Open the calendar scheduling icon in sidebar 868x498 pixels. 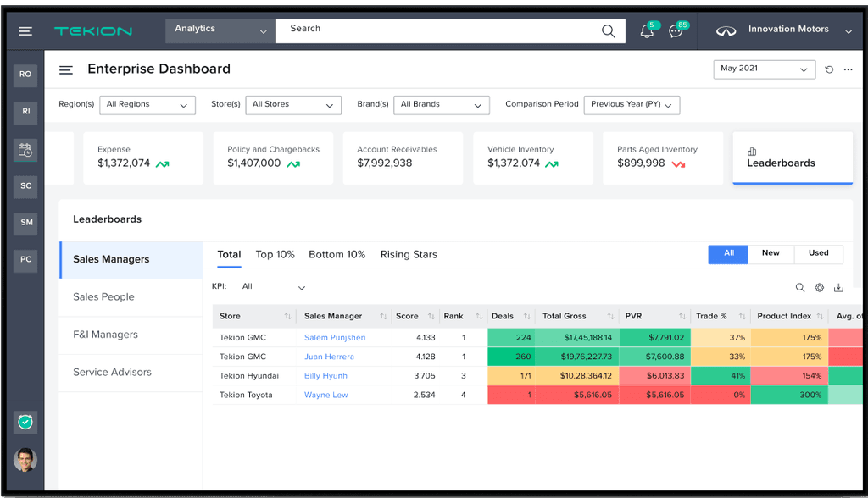pos(25,149)
